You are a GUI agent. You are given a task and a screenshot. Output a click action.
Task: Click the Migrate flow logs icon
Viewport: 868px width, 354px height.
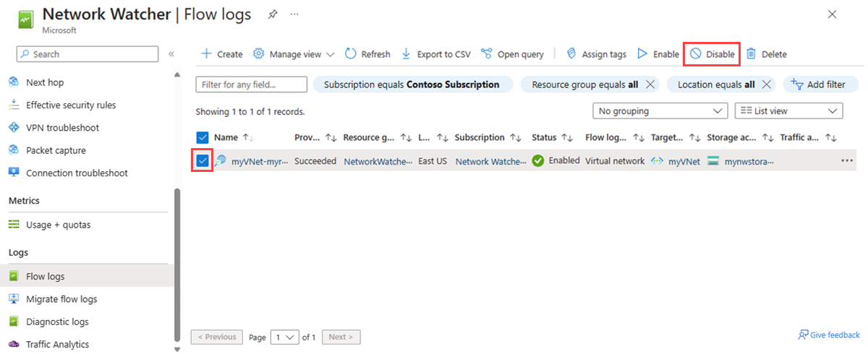pos(14,299)
